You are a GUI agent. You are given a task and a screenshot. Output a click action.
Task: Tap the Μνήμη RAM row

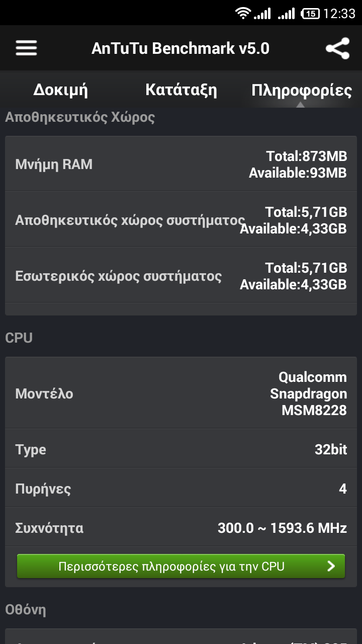(x=181, y=164)
